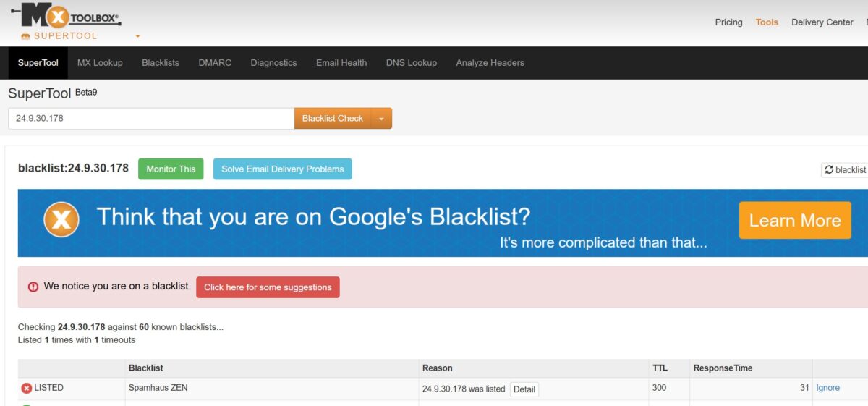
Task: Open the Analyze Headers tab
Action: coord(490,63)
